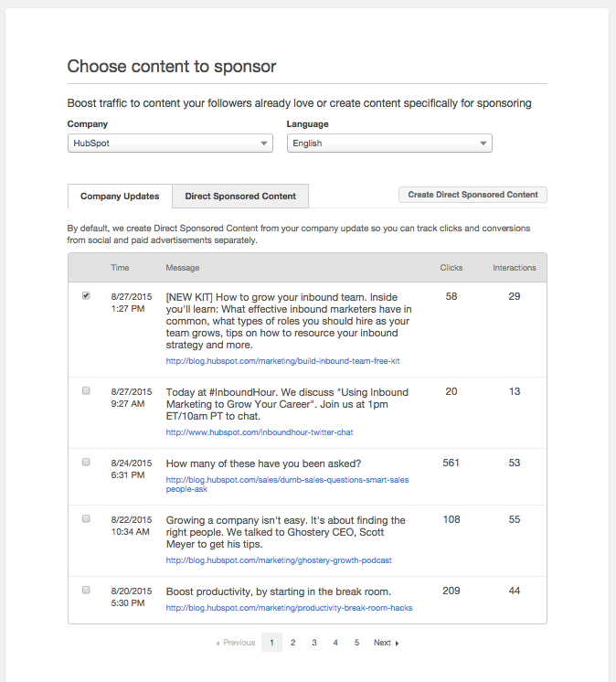Open the Company dropdown showing HubSpot

click(170, 144)
